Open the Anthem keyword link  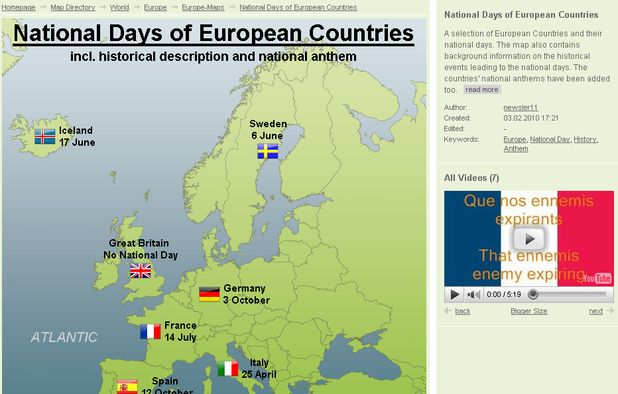[516, 149]
